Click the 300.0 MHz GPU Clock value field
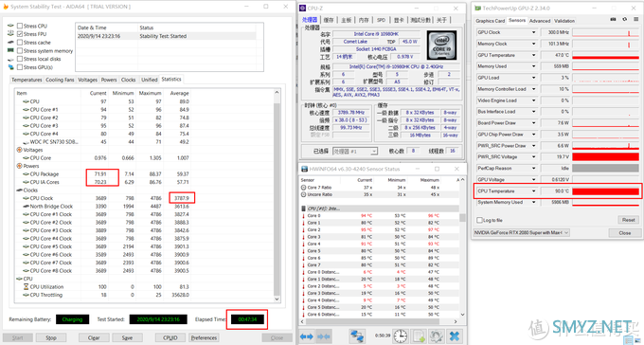 556,32
